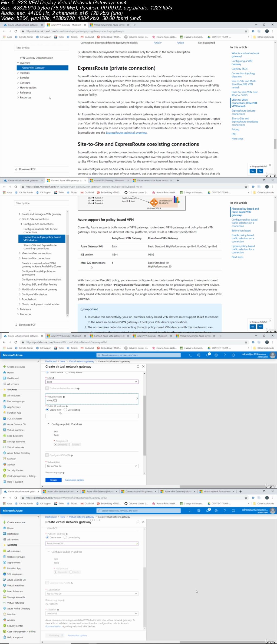Select Static assignment in Create-button portal window
This screenshot has width=277, height=644.
pos(71,444)
